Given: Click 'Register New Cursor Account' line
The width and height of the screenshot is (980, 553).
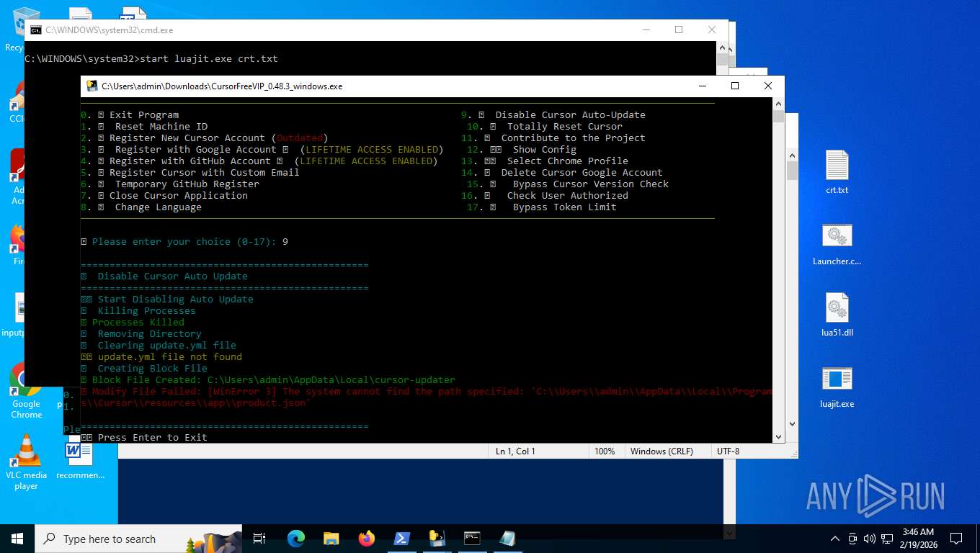Looking at the screenshot, I should point(205,138).
